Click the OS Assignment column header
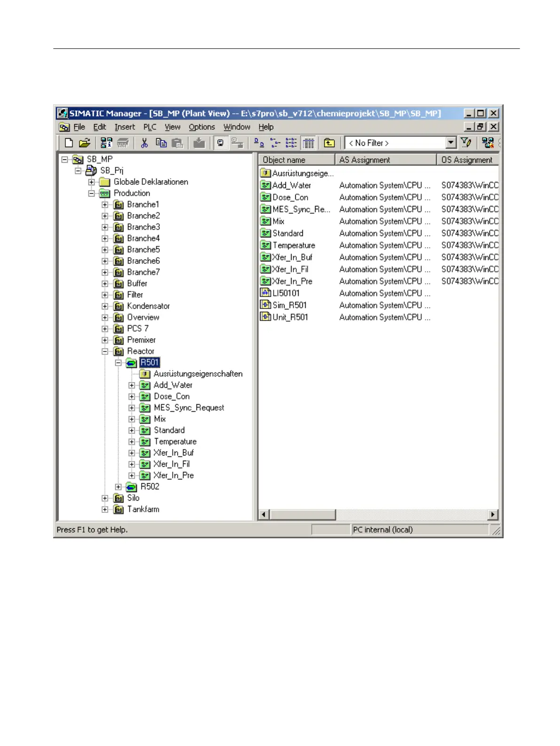 tap(468, 160)
